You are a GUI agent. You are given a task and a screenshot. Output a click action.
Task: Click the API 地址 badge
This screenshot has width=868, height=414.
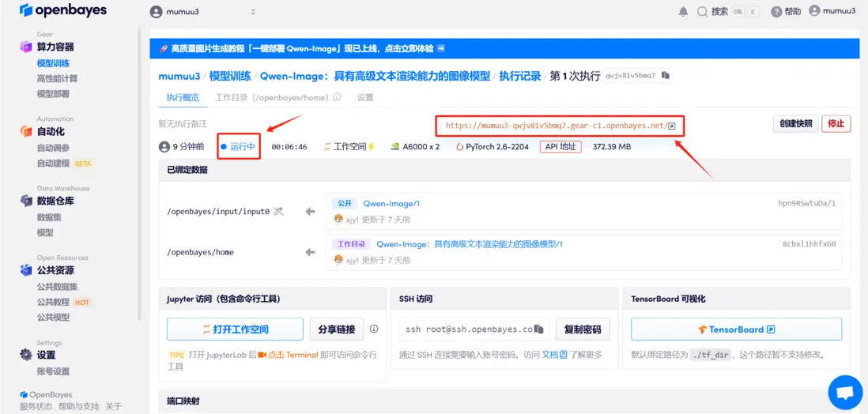click(560, 147)
